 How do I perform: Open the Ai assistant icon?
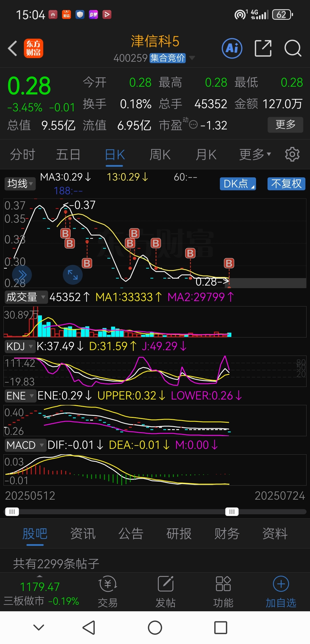(232, 48)
